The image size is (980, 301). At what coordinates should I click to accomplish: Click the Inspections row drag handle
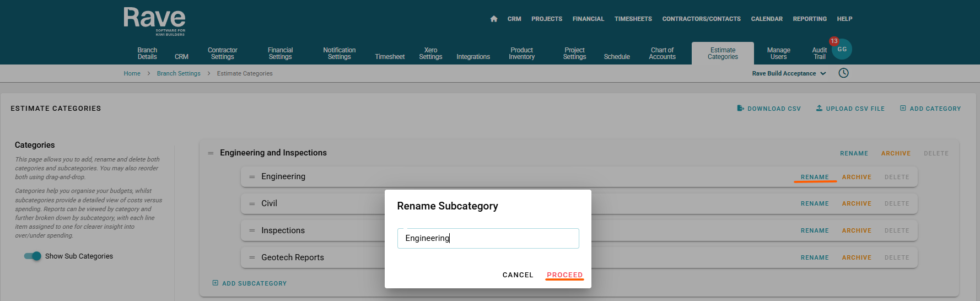[x=252, y=230]
